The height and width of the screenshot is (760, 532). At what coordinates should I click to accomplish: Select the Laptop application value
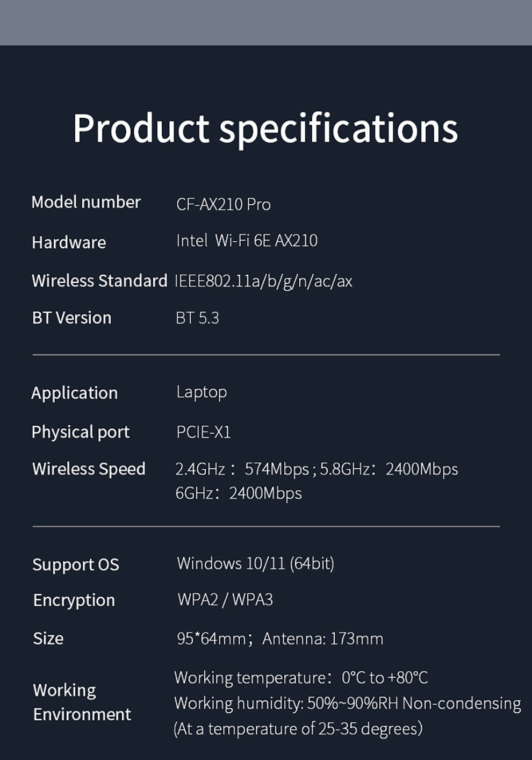202,392
